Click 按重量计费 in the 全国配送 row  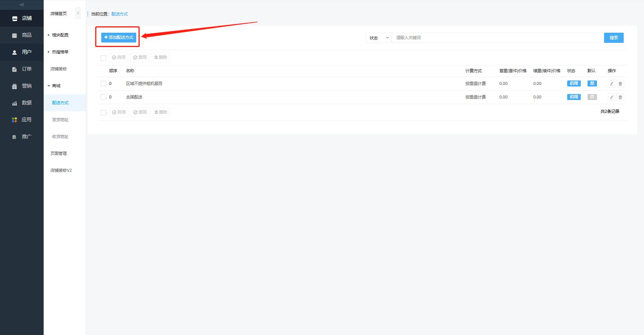click(475, 97)
